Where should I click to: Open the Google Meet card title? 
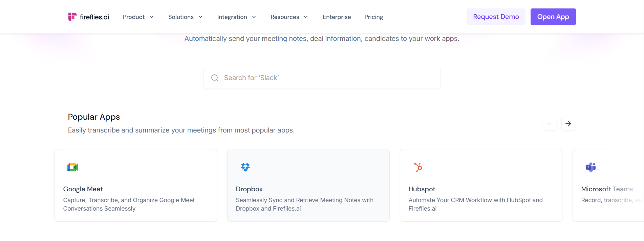[83, 189]
